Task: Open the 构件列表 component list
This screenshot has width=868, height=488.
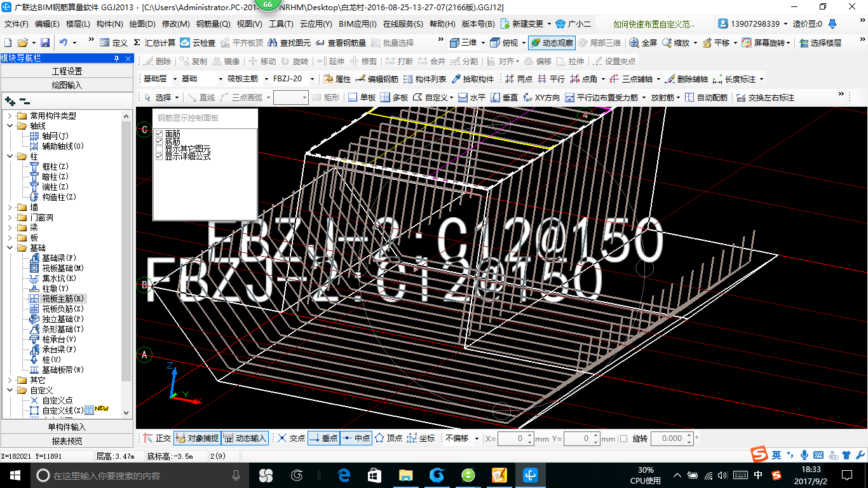Action: pos(424,79)
